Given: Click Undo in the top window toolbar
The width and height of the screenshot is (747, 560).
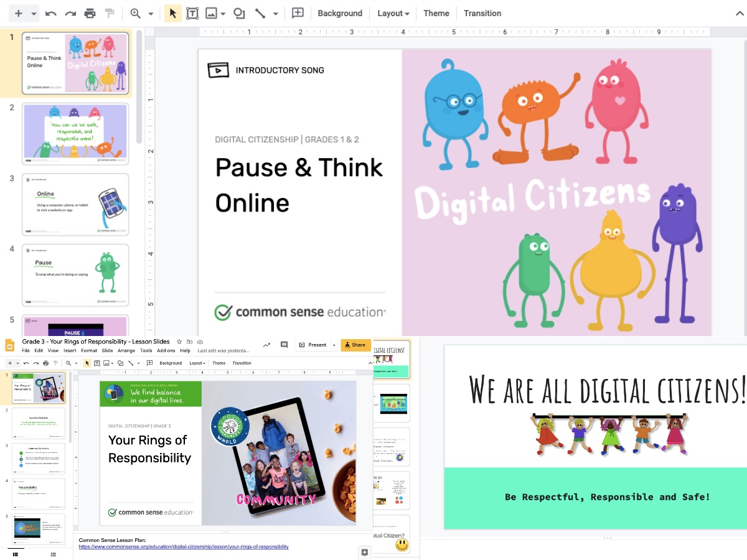Looking at the screenshot, I should pyautogui.click(x=51, y=13).
